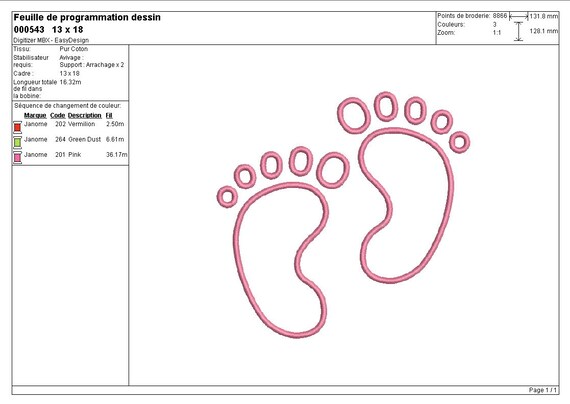Click the smallest toe of the right footprint
This screenshot has height=404, width=570.
[x=459, y=142]
